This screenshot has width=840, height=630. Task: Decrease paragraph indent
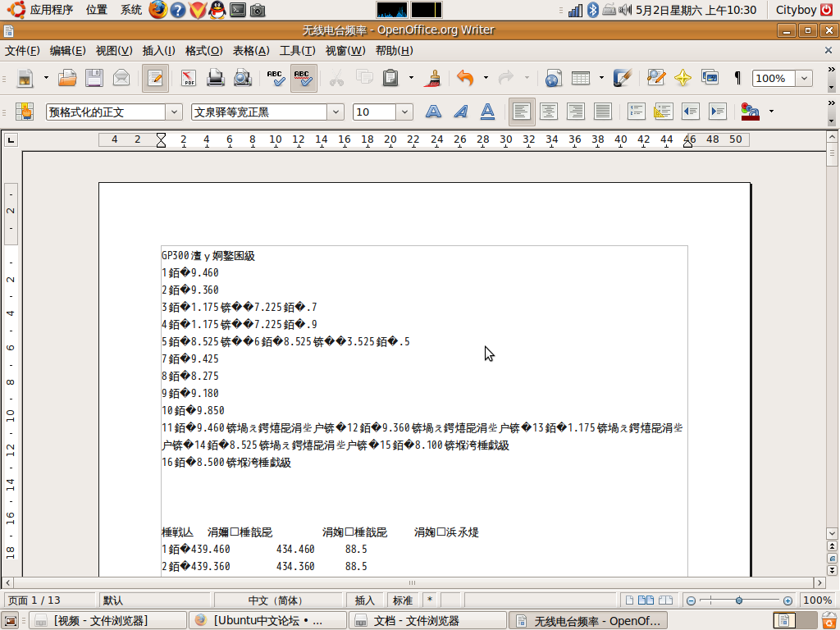click(x=691, y=112)
